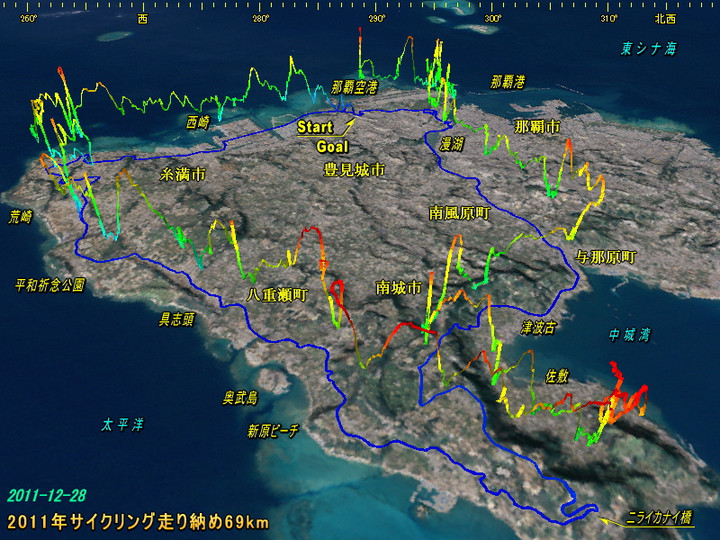Click the 東シナ海 sea label

coord(648,48)
